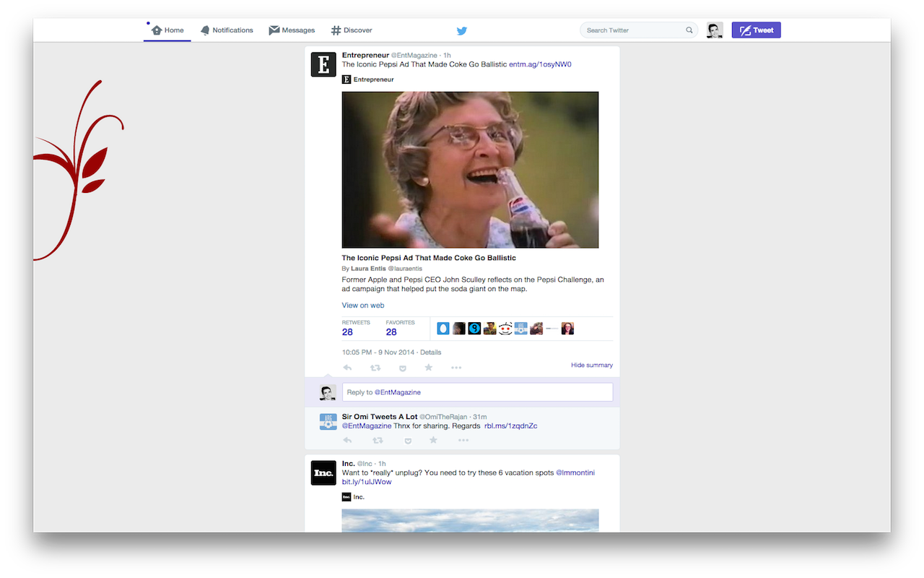
Task: Open the Discover tab
Action: 352,30
